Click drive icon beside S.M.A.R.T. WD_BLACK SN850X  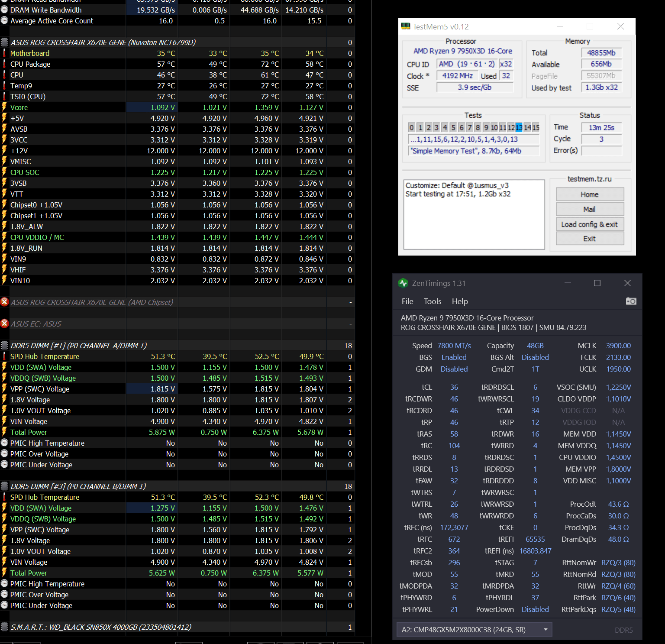[x=4, y=627]
